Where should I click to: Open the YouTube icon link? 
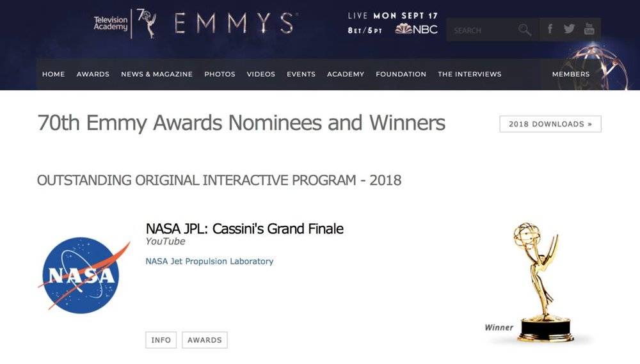(x=589, y=29)
